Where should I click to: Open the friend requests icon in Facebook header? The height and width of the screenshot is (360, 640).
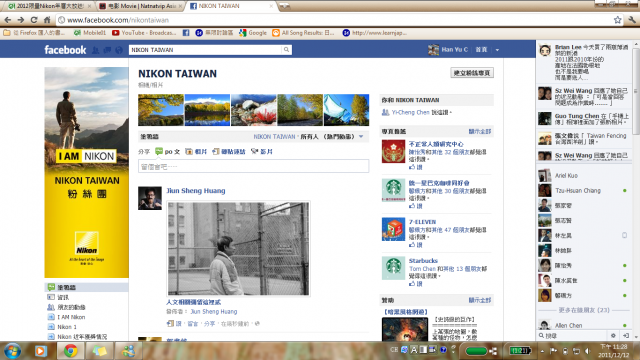pyautogui.click(x=96, y=50)
